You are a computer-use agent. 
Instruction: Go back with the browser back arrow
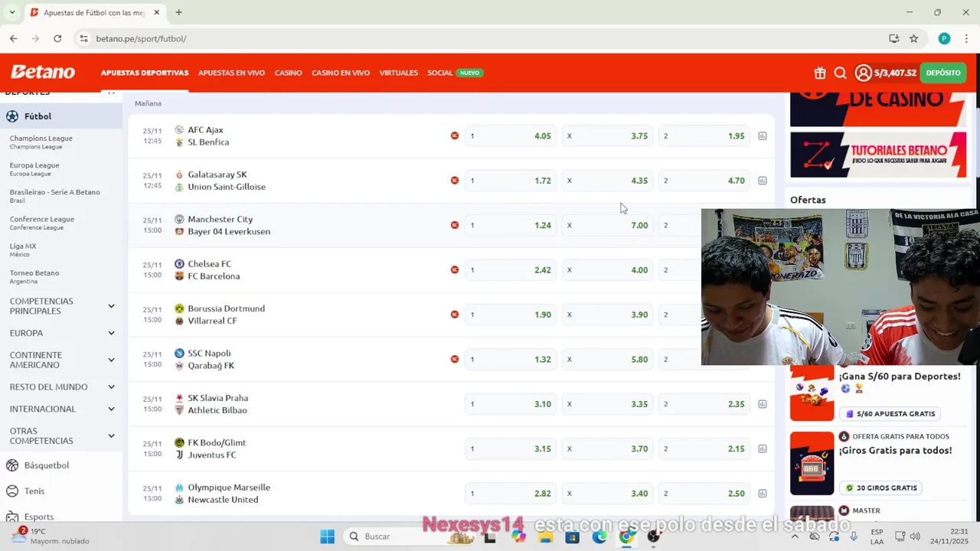[x=13, y=38]
